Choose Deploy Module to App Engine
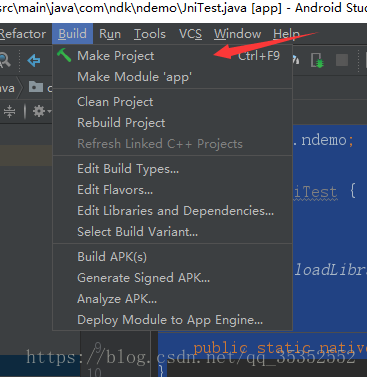 click(173, 320)
